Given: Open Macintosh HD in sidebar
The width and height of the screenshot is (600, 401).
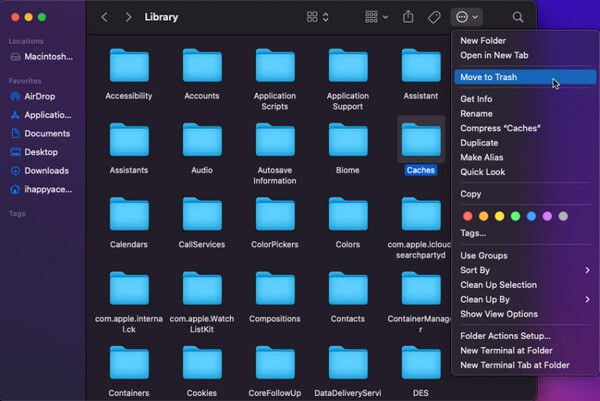Looking at the screenshot, I should (x=41, y=57).
